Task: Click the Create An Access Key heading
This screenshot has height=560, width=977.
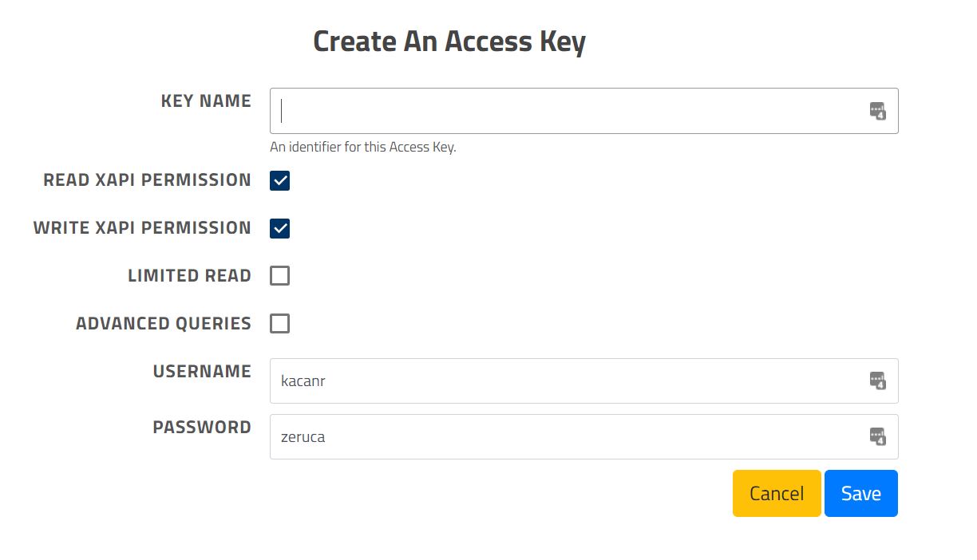Action: pyautogui.click(x=449, y=40)
